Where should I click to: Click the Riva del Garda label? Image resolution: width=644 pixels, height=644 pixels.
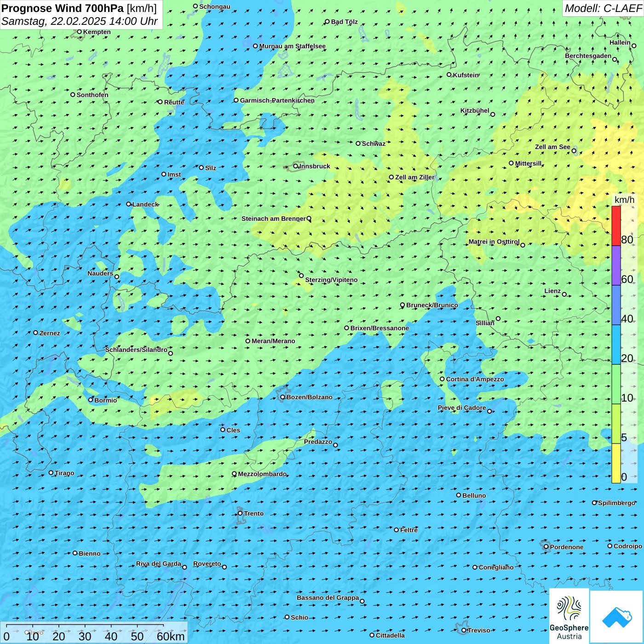[x=159, y=563]
